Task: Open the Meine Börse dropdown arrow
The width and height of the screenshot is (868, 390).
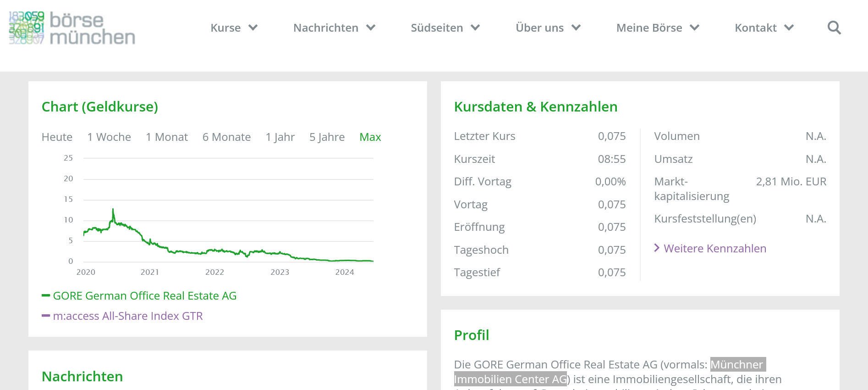Action: coord(695,28)
